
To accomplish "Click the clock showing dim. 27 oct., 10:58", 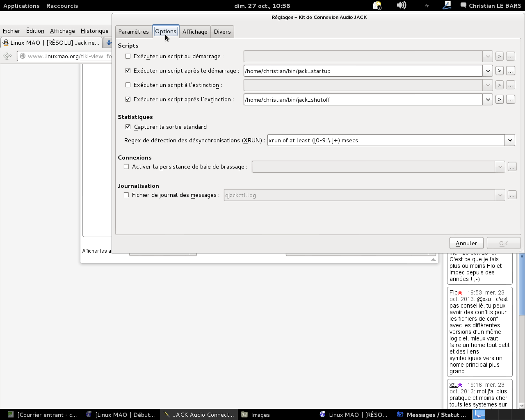I will [262, 6].
